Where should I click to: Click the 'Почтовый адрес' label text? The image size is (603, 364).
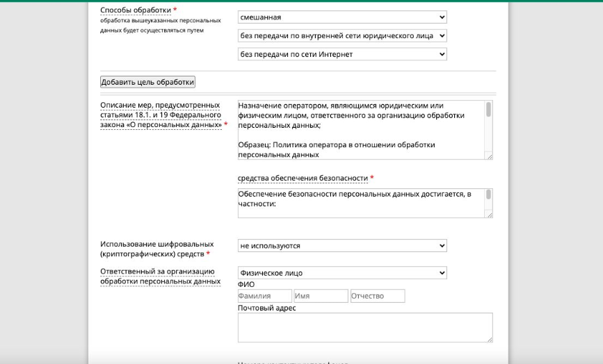pyautogui.click(x=267, y=308)
